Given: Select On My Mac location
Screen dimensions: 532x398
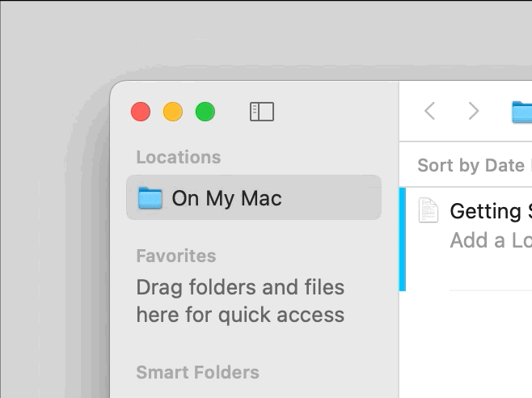Looking at the screenshot, I should [x=254, y=197].
